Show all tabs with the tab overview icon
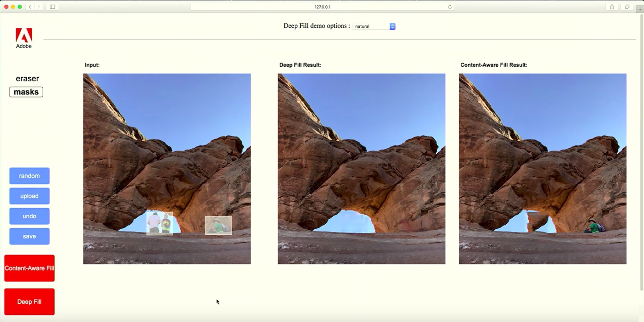 627,7
